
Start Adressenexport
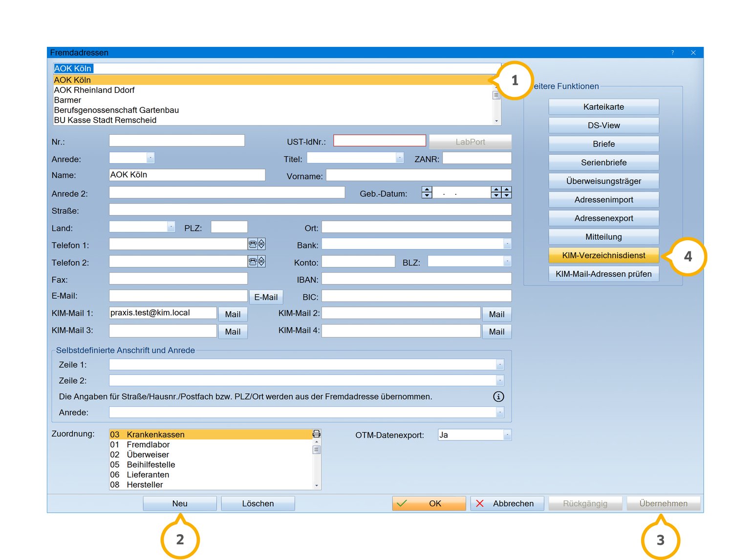603,218
